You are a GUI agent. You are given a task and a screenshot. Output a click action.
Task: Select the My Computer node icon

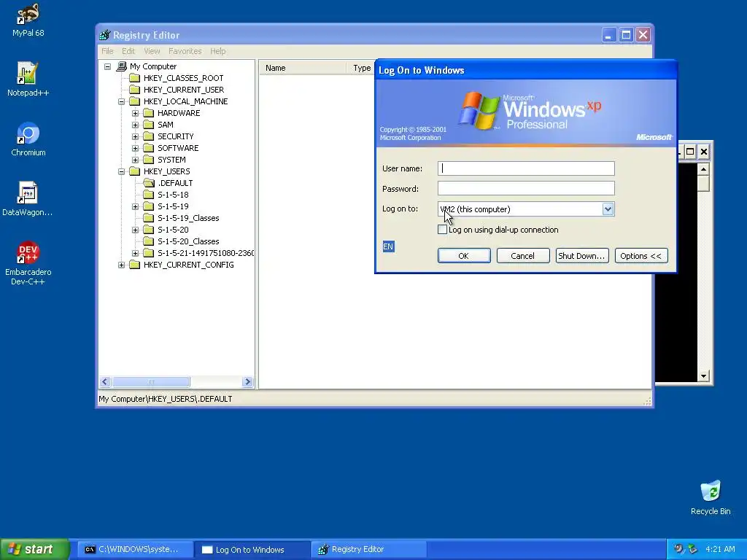pos(122,66)
